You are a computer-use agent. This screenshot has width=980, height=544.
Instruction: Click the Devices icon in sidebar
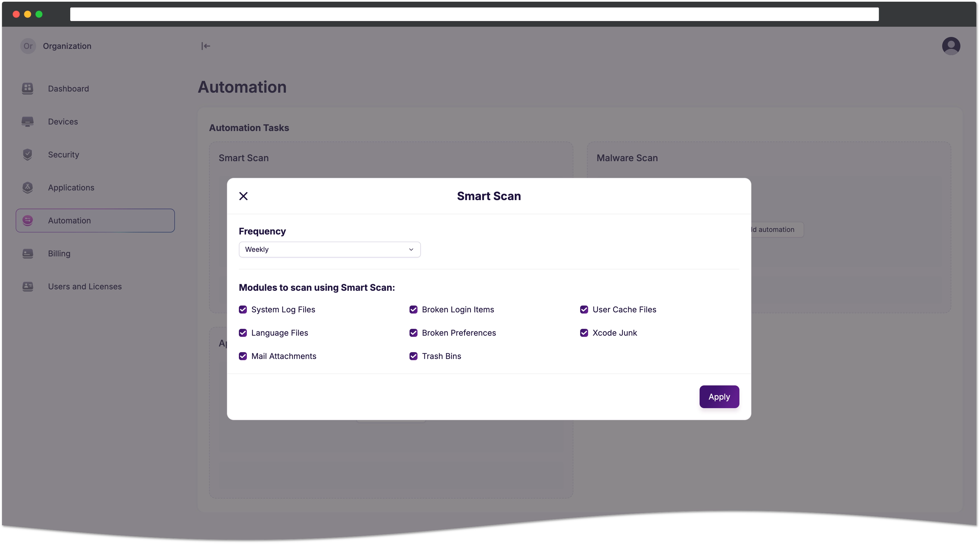pos(28,121)
